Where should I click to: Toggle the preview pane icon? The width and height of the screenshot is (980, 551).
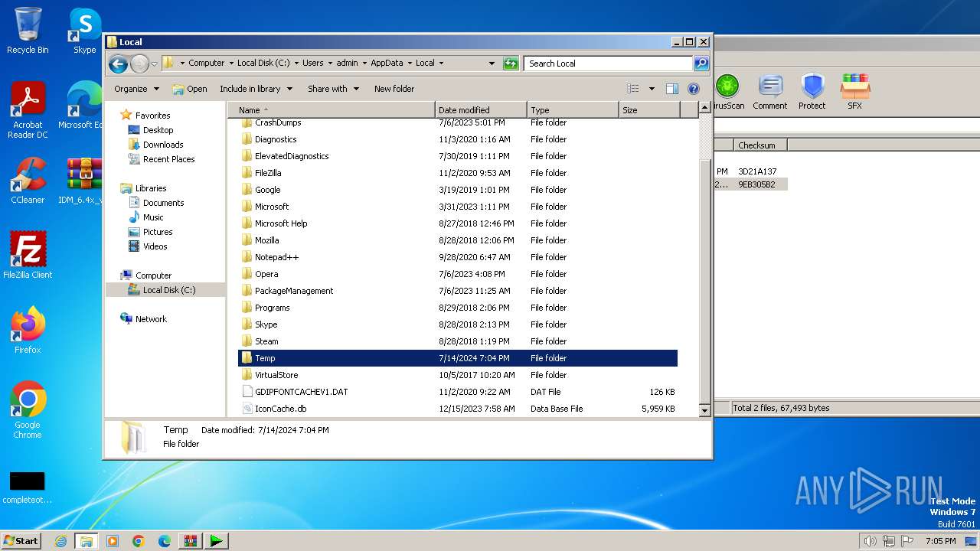pos(672,89)
